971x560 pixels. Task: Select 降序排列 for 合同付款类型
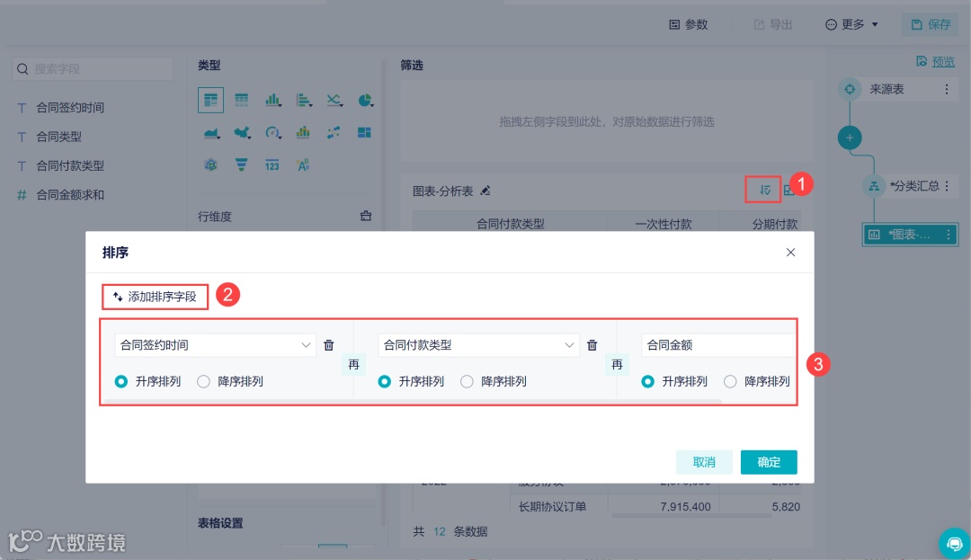pyautogui.click(x=468, y=381)
